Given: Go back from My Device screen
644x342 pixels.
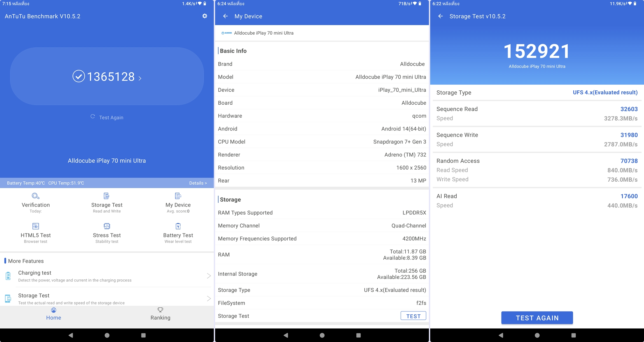Looking at the screenshot, I should 225,16.
